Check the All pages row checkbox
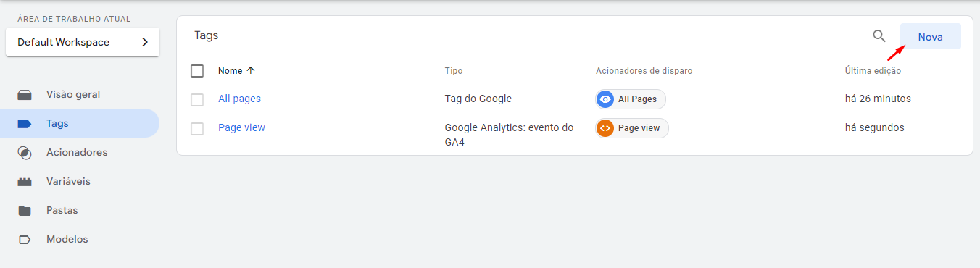 [197, 99]
